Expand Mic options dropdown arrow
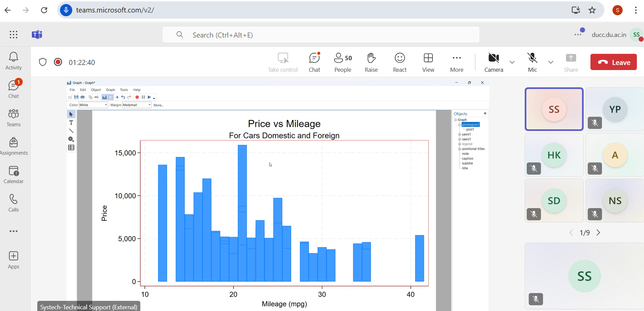 (x=551, y=62)
